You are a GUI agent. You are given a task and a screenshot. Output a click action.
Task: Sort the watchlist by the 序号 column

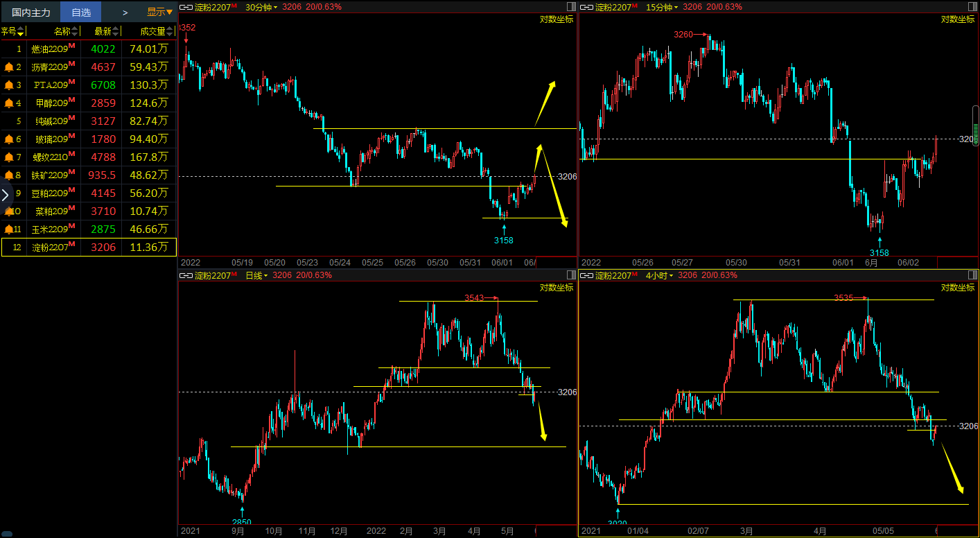(12, 31)
